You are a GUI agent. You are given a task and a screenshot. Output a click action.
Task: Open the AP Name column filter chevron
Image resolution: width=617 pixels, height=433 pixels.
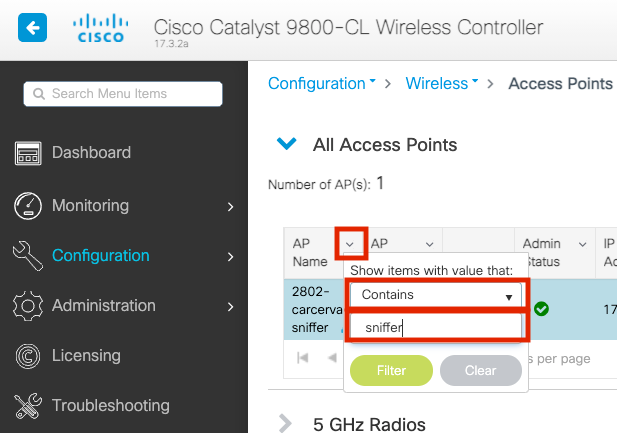(x=349, y=244)
